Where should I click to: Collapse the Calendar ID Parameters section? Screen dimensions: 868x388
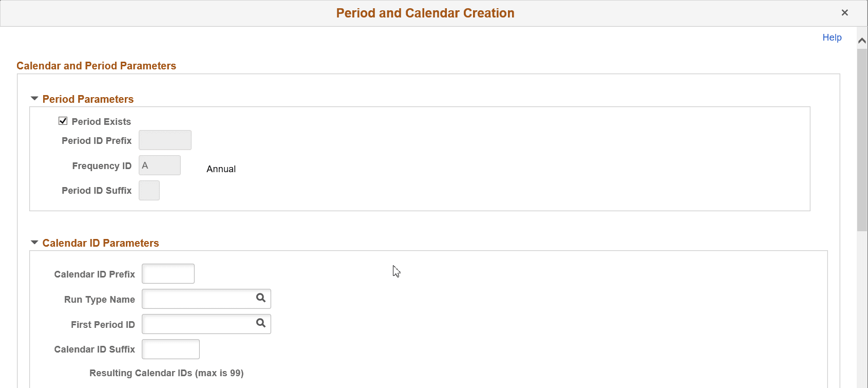(x=34, y=242)
